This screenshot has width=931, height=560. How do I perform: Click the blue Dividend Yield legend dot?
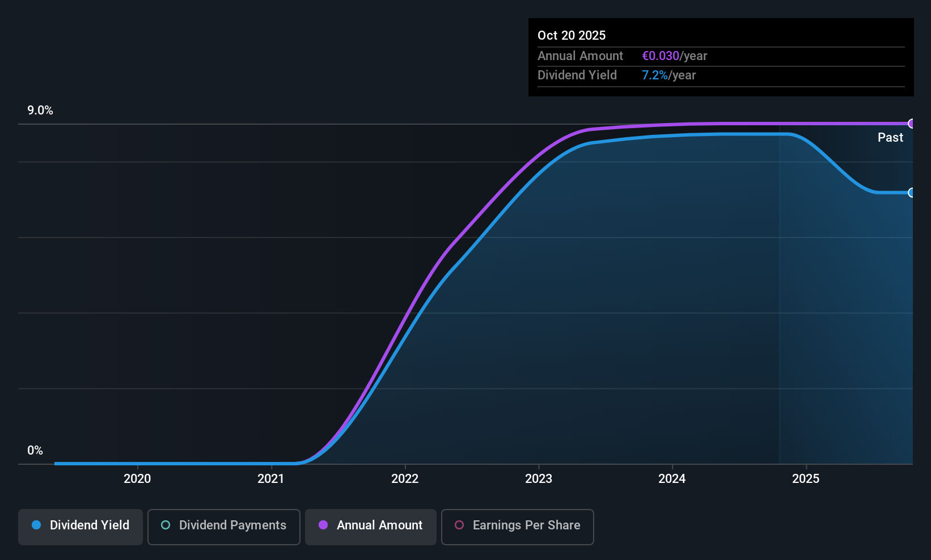tap(36, 525)
